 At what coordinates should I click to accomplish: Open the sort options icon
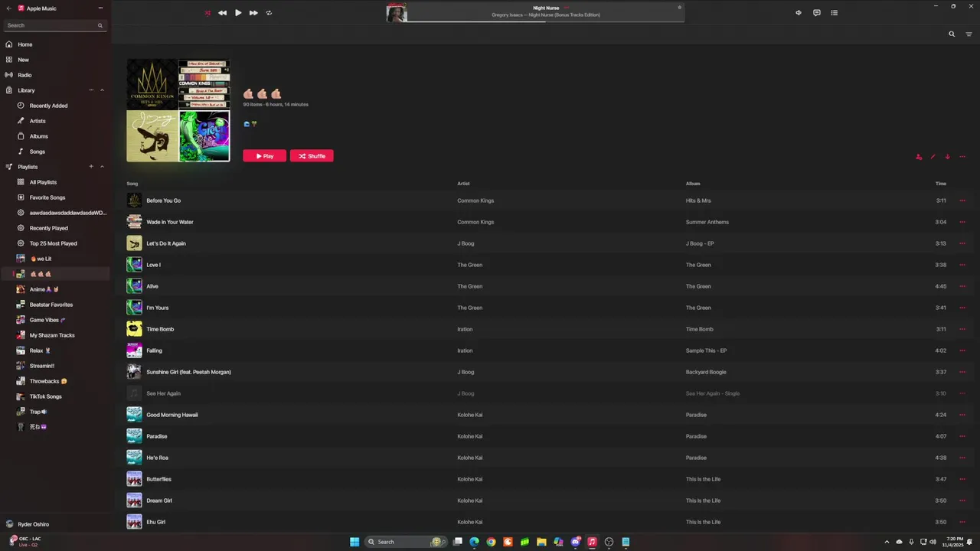969,34
